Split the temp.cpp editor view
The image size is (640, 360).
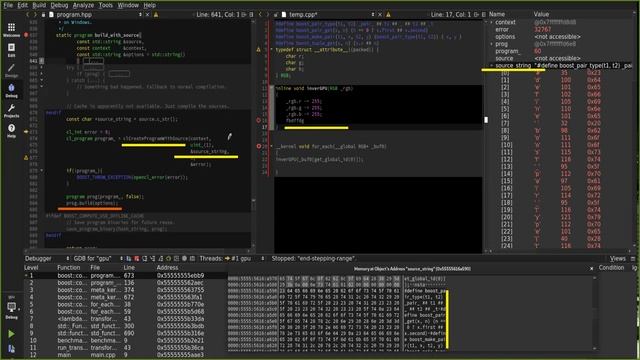[483, 14]
